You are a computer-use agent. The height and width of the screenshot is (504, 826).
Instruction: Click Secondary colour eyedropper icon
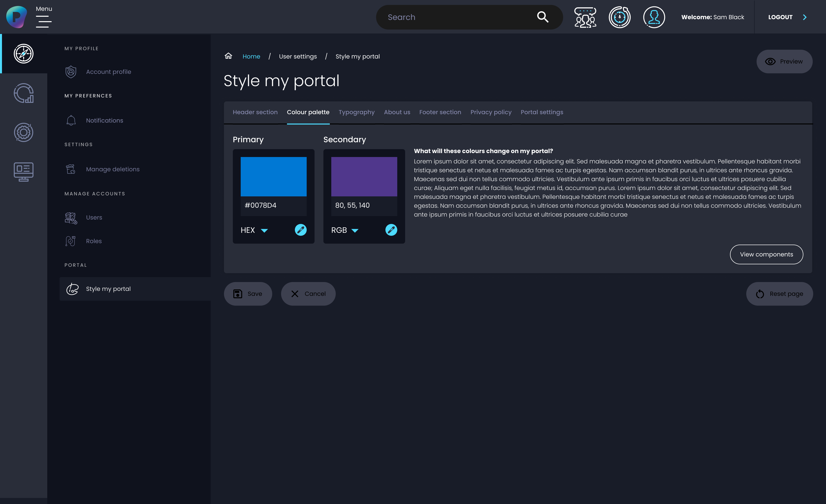point(391,230)
